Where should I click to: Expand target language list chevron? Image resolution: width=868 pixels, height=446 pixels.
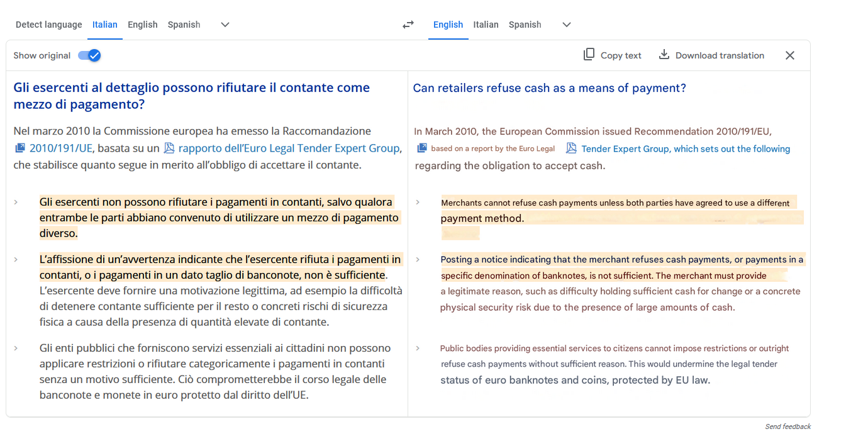pos(567,25)
